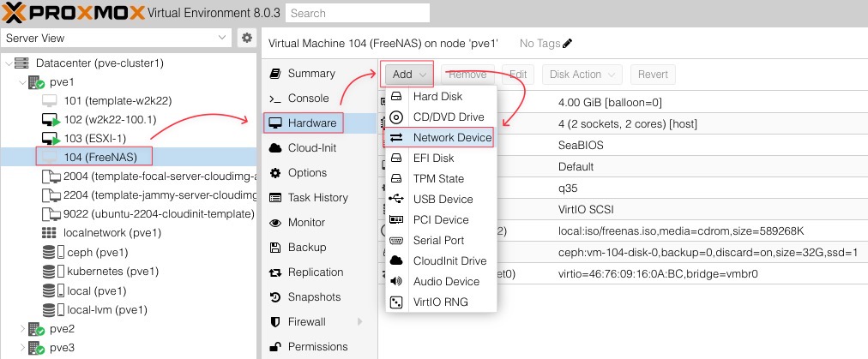Click the Serial Port keyboard icon
The width and height of the screenshot is (868, 359).
pyautogui.click(x=395, y=240)
